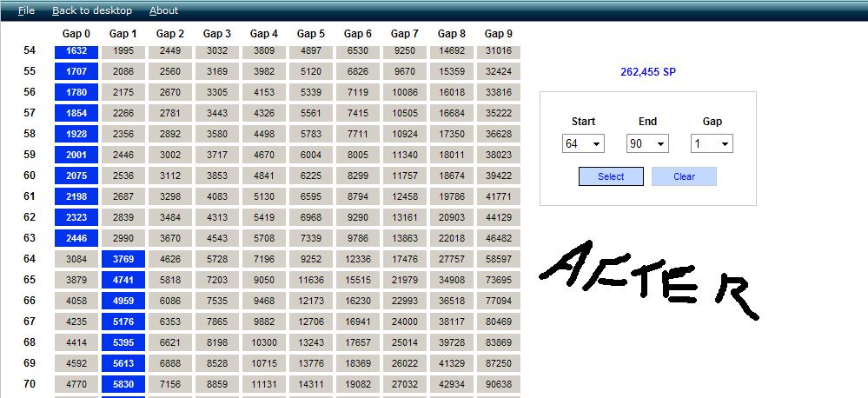Open the About menu

[x=163, y=10]
